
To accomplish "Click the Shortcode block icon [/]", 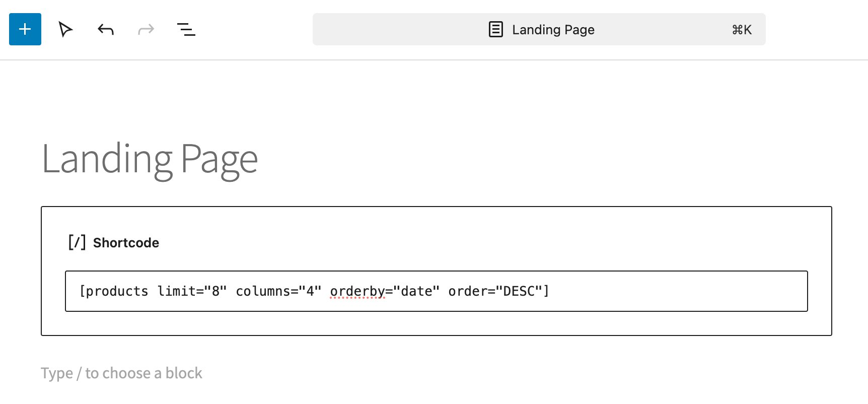I will (77, 242).
